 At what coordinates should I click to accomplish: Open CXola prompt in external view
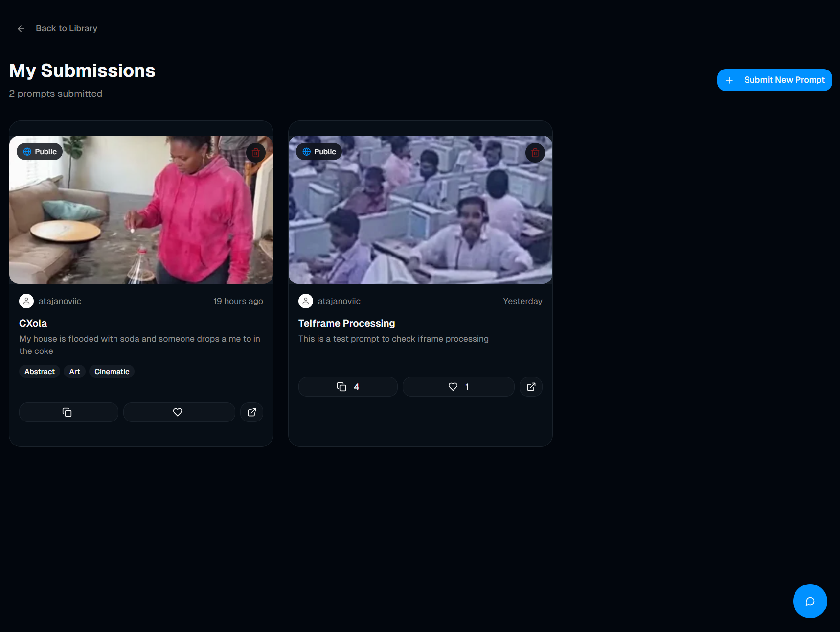pyautogui.click(x=251, y=412)
